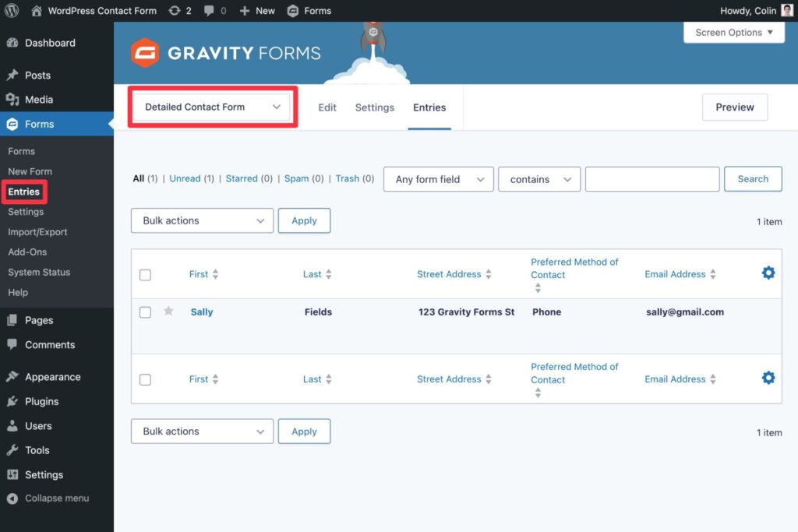The image size is (798, 532).
Task: Sort by Street Address header link
Action: coord(449,274)
